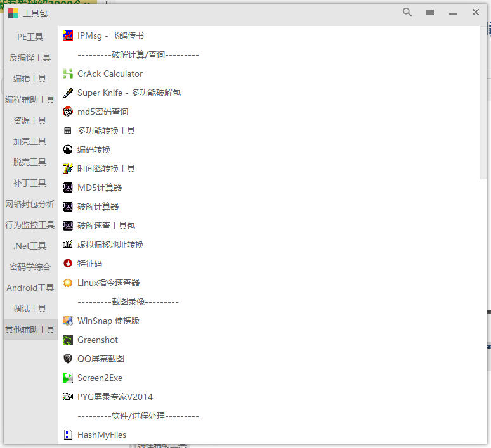Open Linux指令速查器 sun icon
Screen dimensions: 491x448
click(68, 283)
